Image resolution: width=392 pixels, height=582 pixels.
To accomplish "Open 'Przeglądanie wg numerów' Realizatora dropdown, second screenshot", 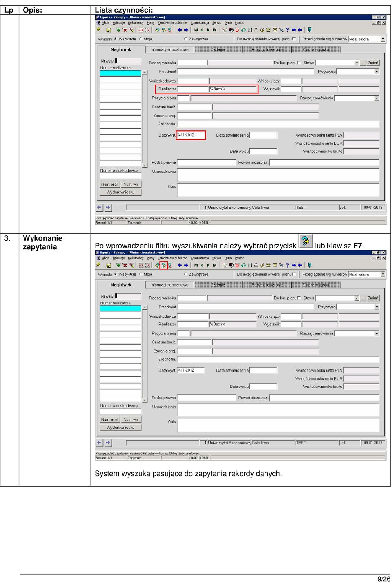I will click(383, 275).
